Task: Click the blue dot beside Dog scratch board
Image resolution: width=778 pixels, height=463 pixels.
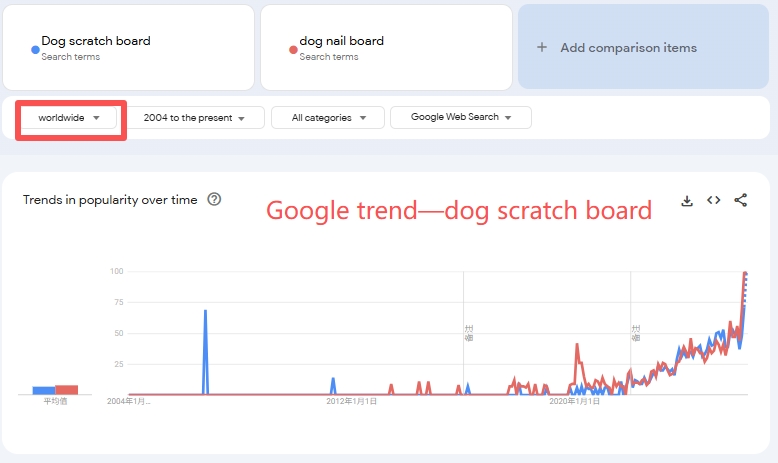Action: (35, 47)
